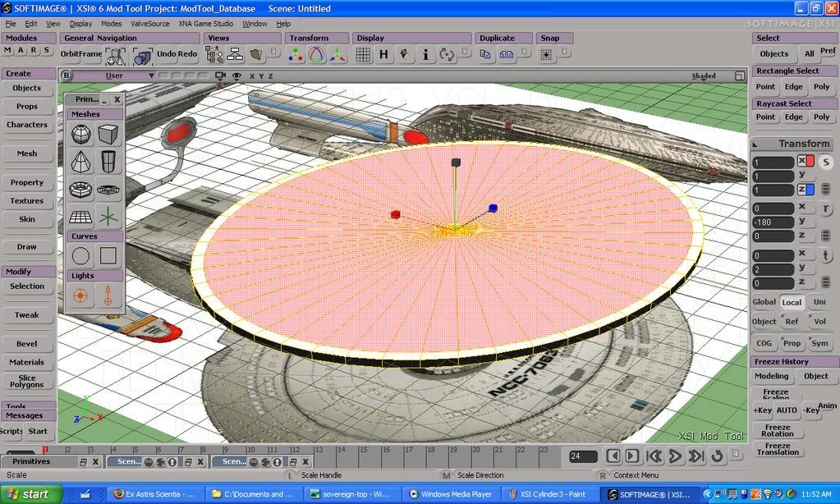The height and width of the screenshot is (504, 840).
Task: Click the play forward button
Action: point(675,456)
